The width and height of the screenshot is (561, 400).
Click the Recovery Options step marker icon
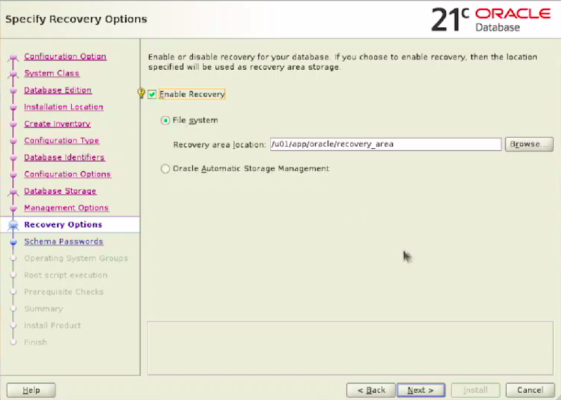click(14, 225)
